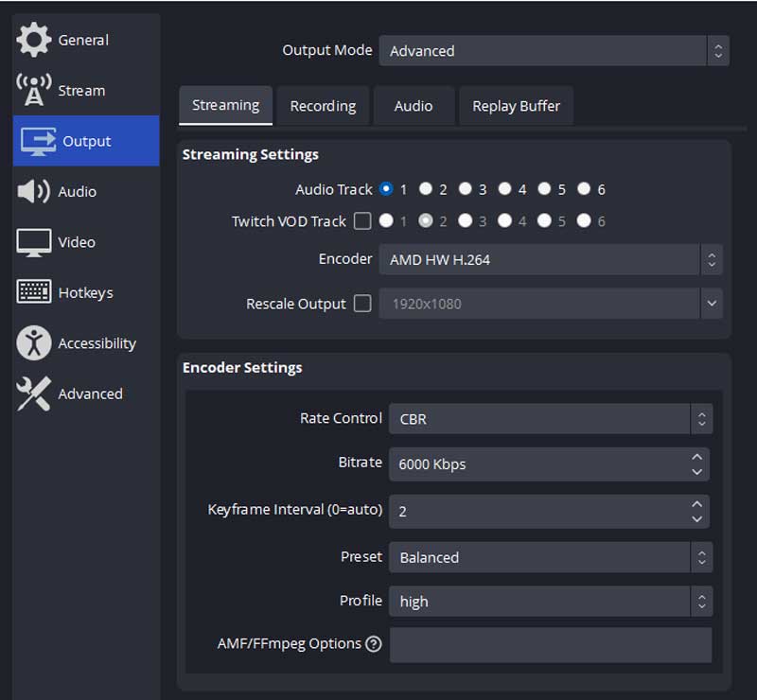
Task: Click the Output monitor arrow icon
Action: (38, 141)
